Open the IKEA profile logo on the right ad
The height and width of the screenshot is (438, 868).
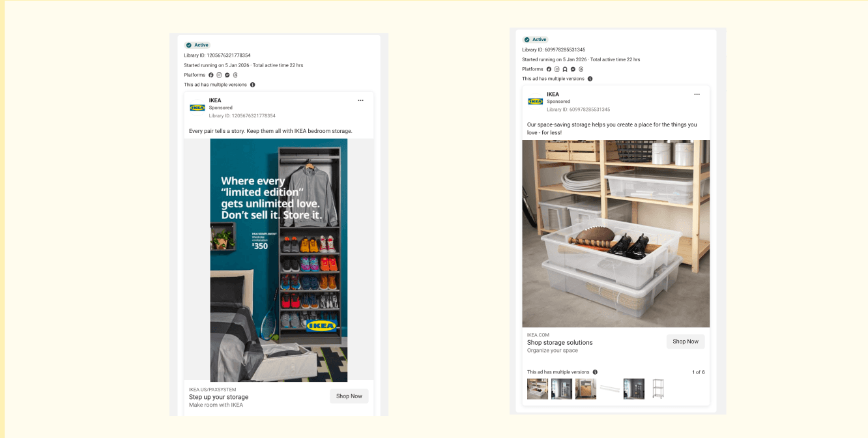(534, 102)
